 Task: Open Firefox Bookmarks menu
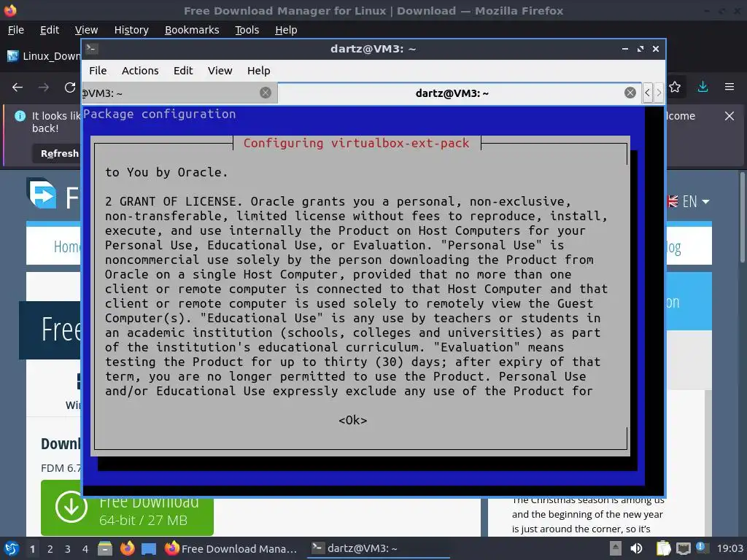pos(192,30)
